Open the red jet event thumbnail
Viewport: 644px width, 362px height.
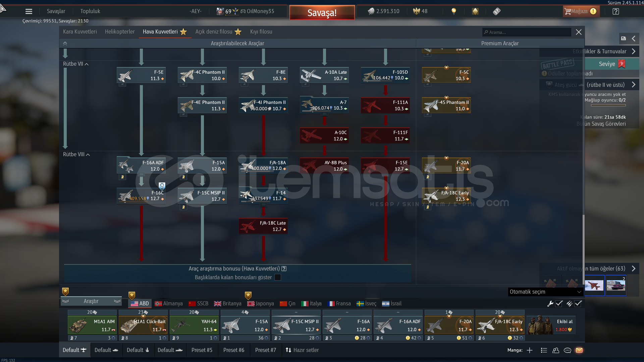pyautogui.click(x=594, y=286)
